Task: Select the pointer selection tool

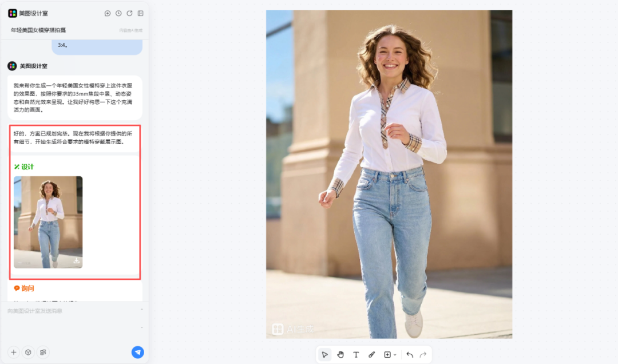Action: 324,355
